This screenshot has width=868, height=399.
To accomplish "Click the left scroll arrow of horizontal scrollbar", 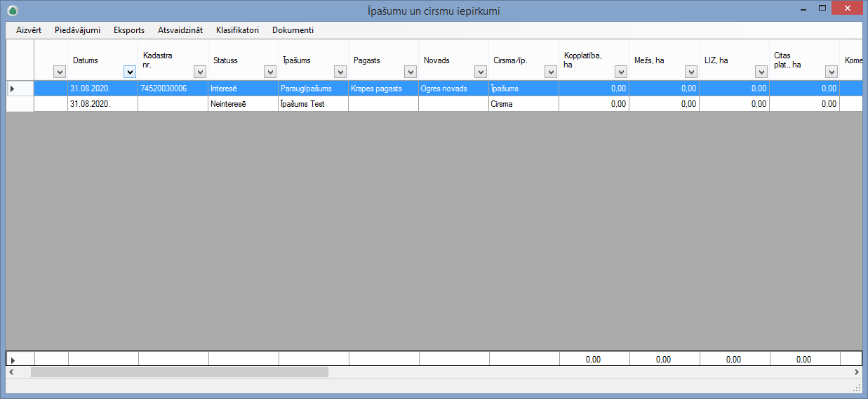I will click(11, 372).
